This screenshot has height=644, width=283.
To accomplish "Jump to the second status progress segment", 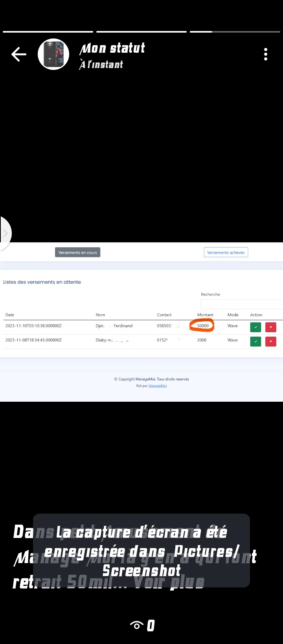I will pyautogui.click(x=141, y=32).
